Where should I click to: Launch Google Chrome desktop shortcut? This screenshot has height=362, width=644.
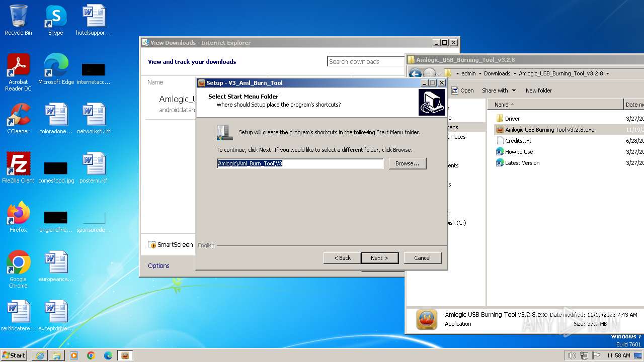(18, 269)
